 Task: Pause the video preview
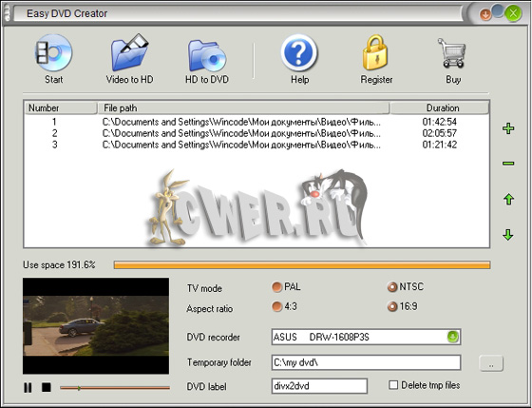(x=28, y=387)
